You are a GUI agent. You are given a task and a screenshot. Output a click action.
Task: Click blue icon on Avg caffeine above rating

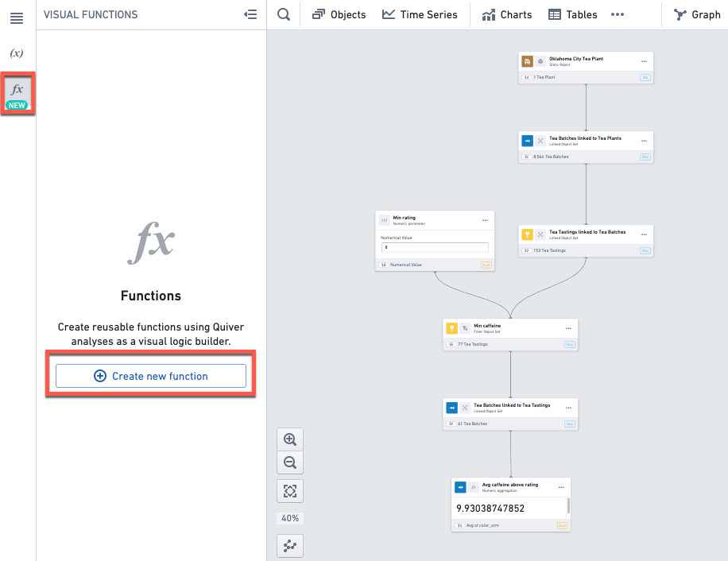point(460,487)
